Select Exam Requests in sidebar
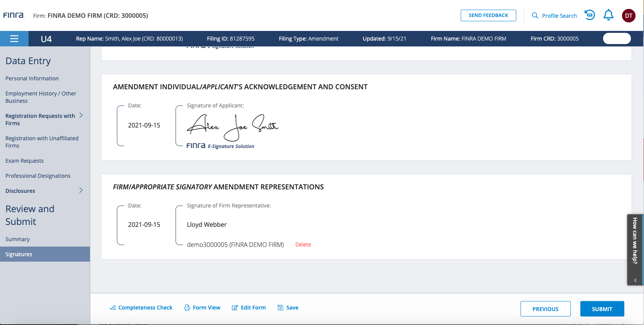 [24, 161]
